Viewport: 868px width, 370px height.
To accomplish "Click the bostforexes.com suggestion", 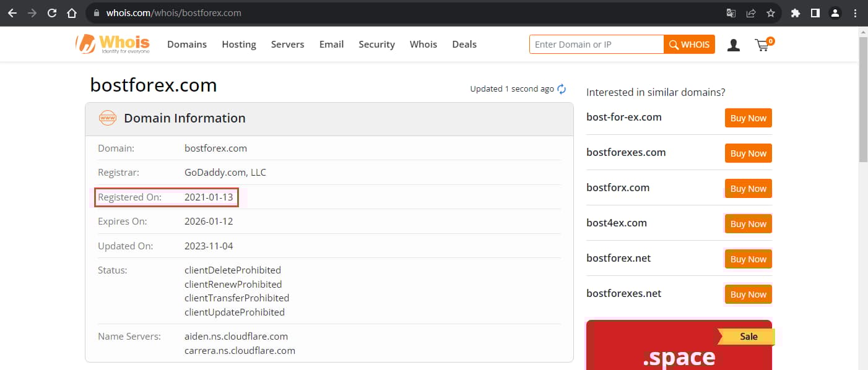I will pyautogui.click(x=626, y=152).
